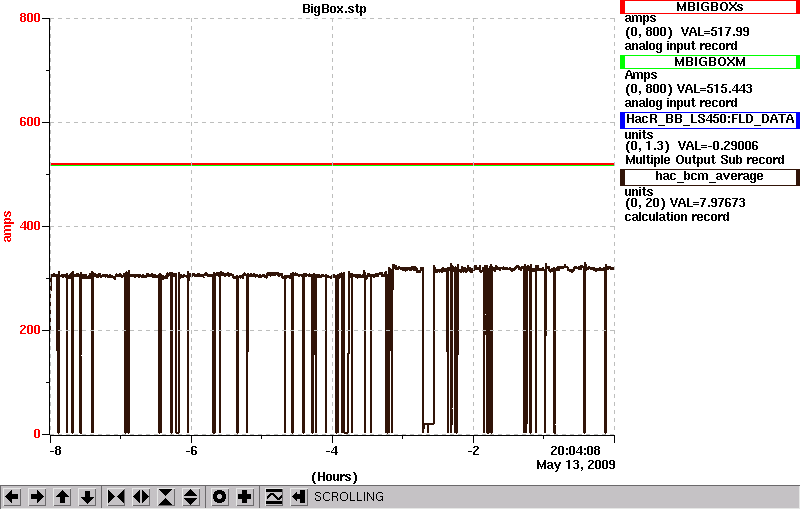Image resolution: width=800 pixels, height=509 pixels.
Task: Select the hac_bcm_average legend entry
Action: pos(710,176)
